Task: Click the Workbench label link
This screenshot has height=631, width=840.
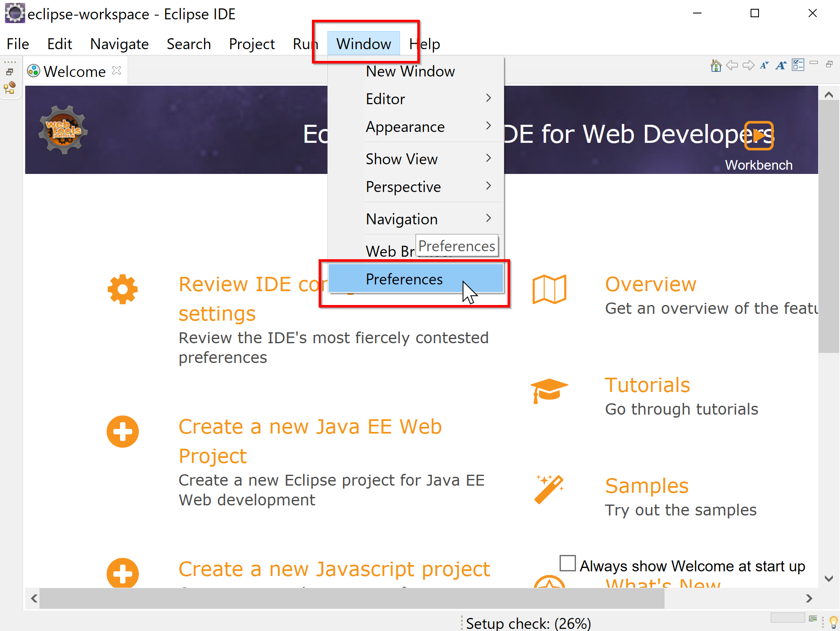Action: (759, 165)
